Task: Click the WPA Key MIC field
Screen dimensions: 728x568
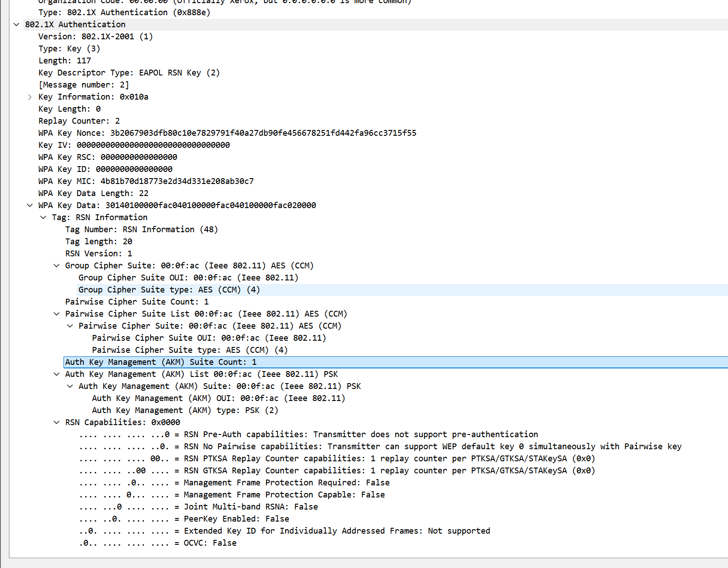Action: pos(146,181)
